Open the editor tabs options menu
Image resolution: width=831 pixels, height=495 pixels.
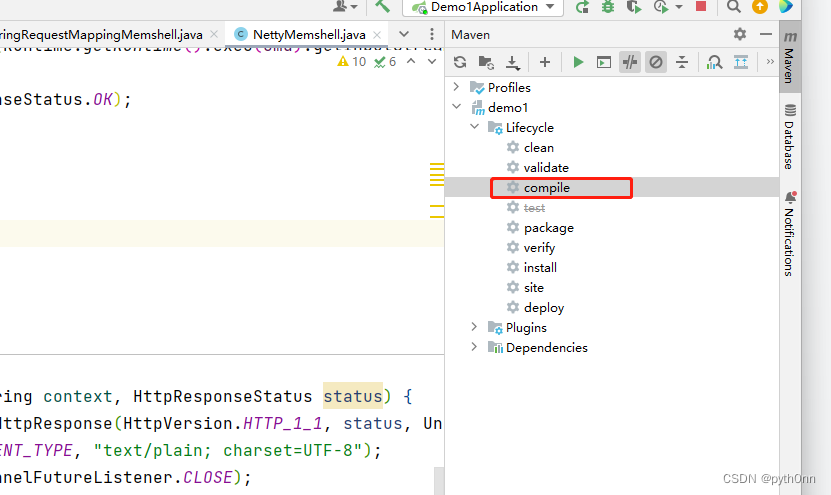pos(432,34)
